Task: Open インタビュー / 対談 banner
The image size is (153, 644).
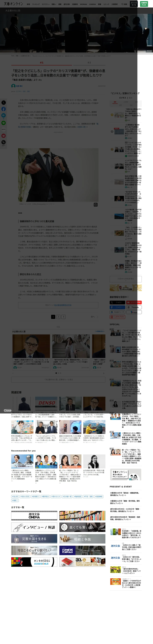Action: coord(34,527)
